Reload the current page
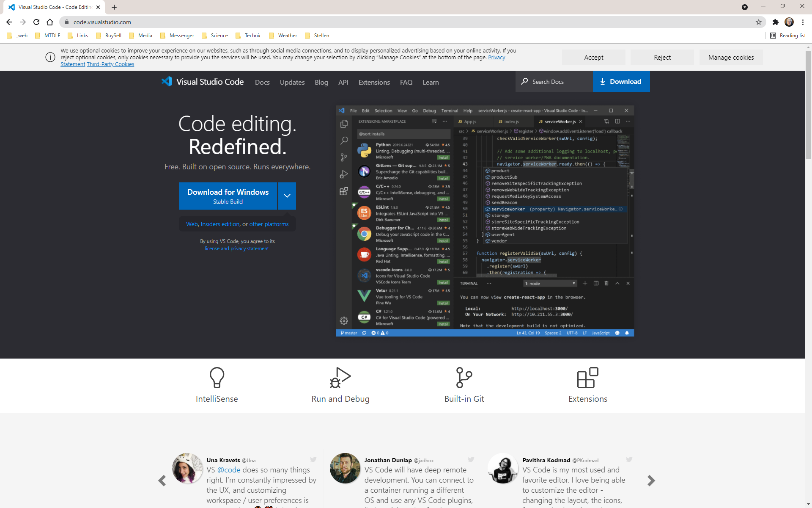Screen dimensions: 812x508 click(36, 22)
